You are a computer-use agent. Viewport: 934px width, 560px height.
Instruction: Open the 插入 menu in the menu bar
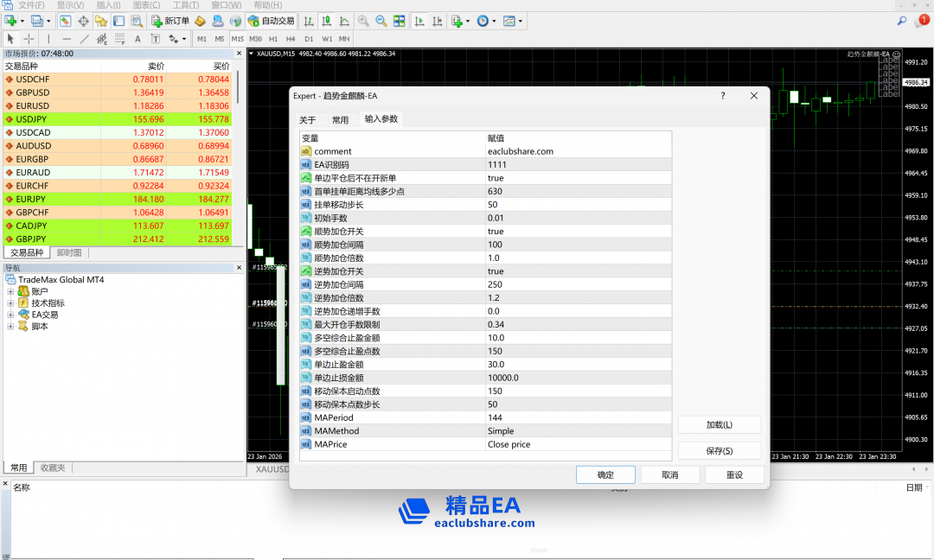tap(108, 5)
